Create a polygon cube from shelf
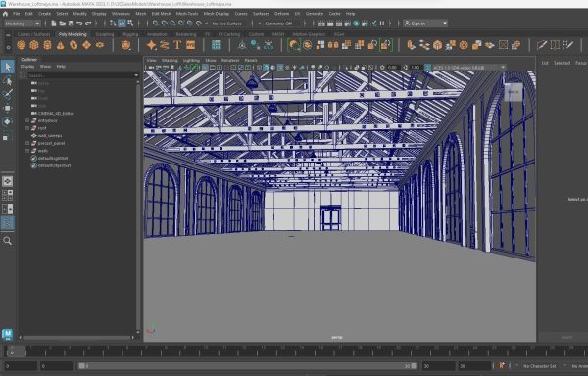 34,45
